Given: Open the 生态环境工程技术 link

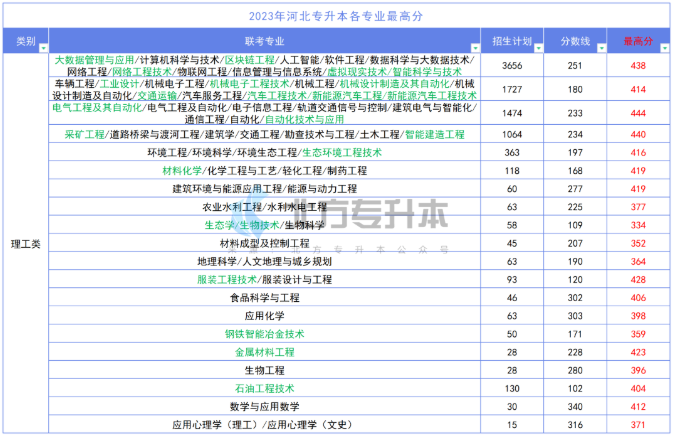Looking at the screenshot, I should click(341, 153).
